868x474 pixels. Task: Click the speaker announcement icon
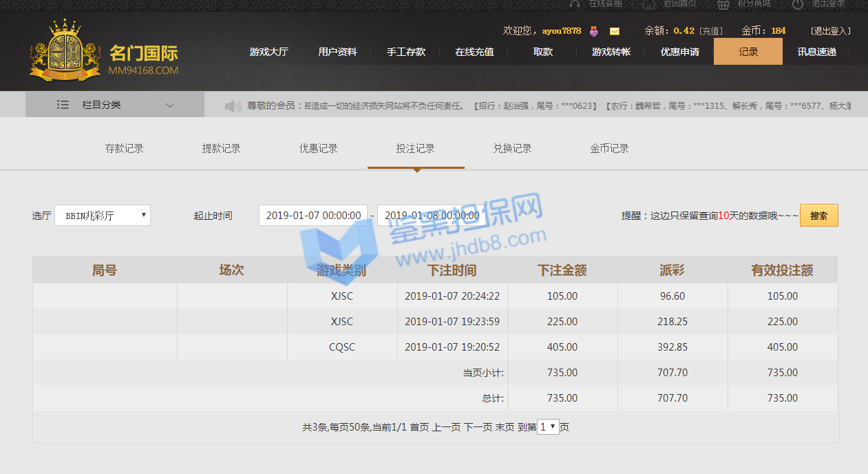tap(233, 106)
